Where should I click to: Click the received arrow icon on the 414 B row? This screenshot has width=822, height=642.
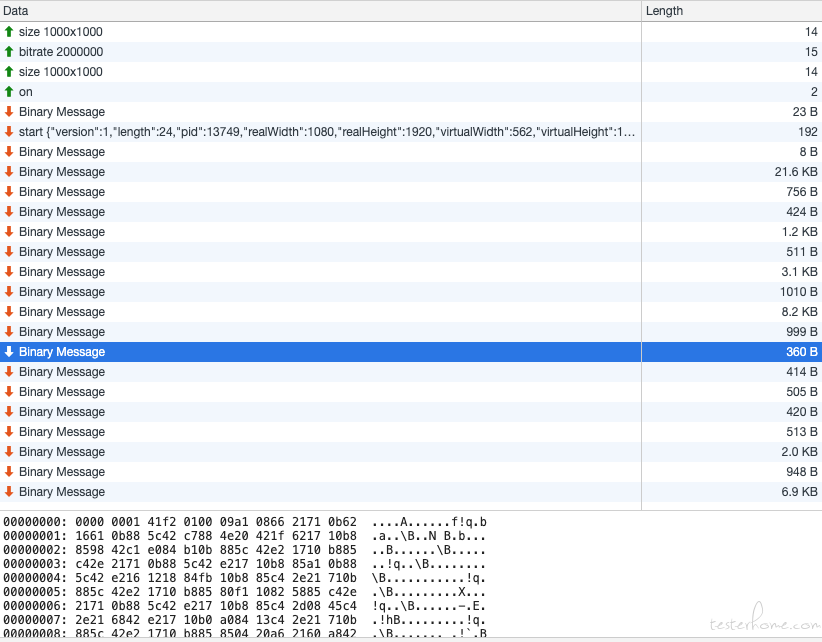pyautogui.click(x=9, y=372)
